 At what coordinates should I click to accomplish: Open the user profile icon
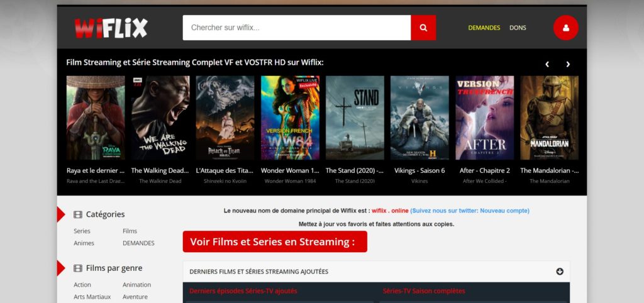[566, 28]
